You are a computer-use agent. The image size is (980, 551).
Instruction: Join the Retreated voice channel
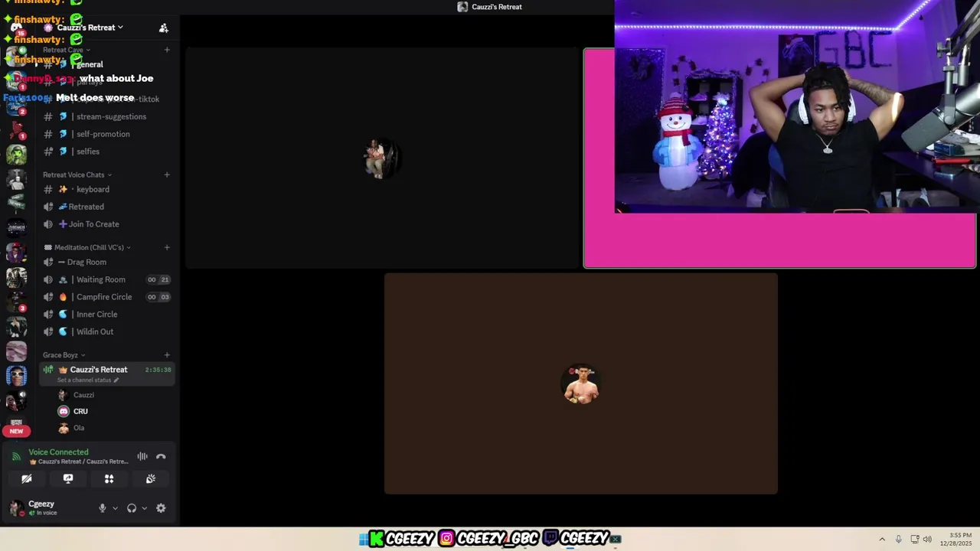click(106, 207)
